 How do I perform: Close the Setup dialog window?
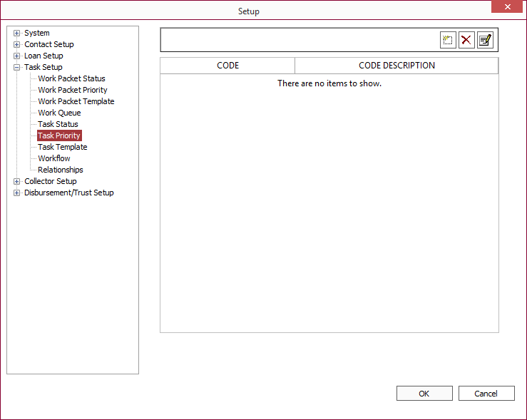(508, 6)
